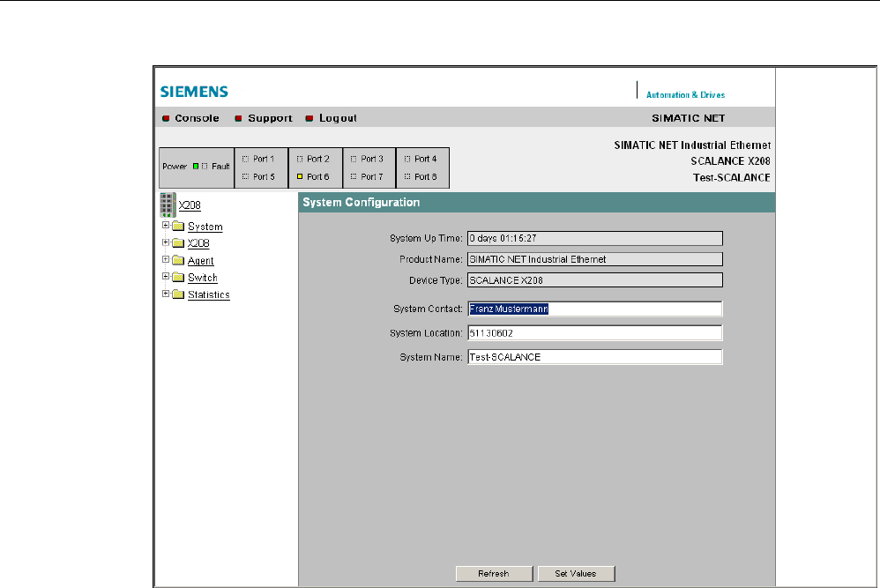Expand the X208 folder tree node

(166, 242)
